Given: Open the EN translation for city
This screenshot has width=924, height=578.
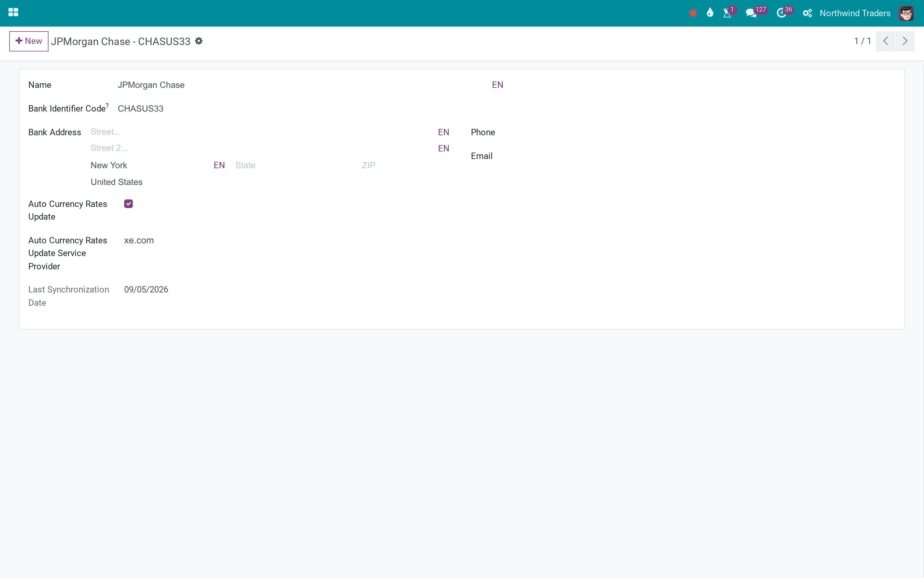Looking at the screenshot, I should [219, 165].
